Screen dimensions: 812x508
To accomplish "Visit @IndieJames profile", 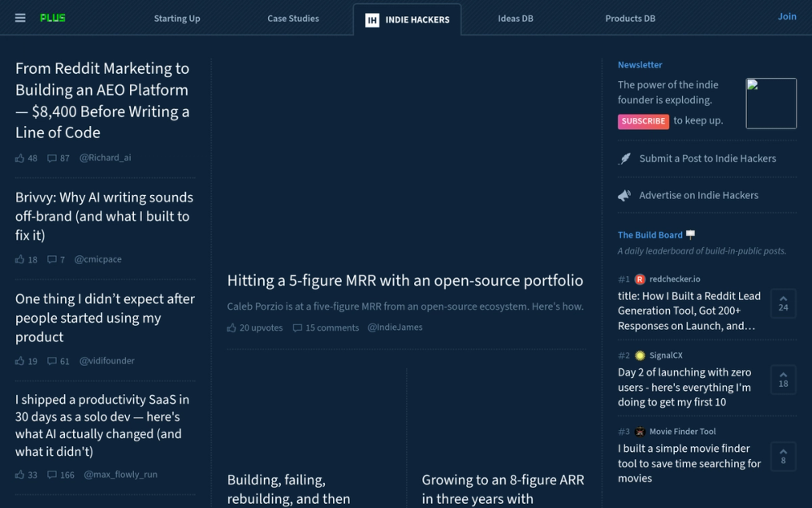I will pyautogui.click(x=395, y=327).
